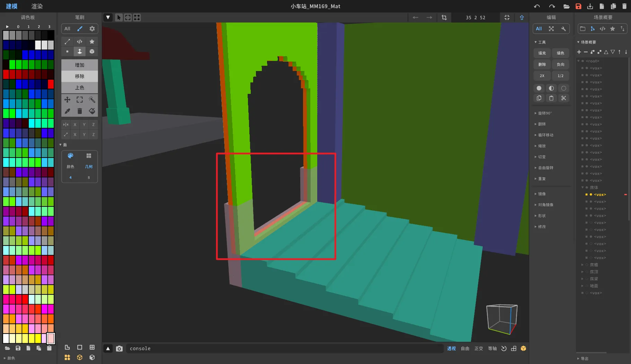Switch to the 渲染 render tab
The image size is (631, 364).
37,6
